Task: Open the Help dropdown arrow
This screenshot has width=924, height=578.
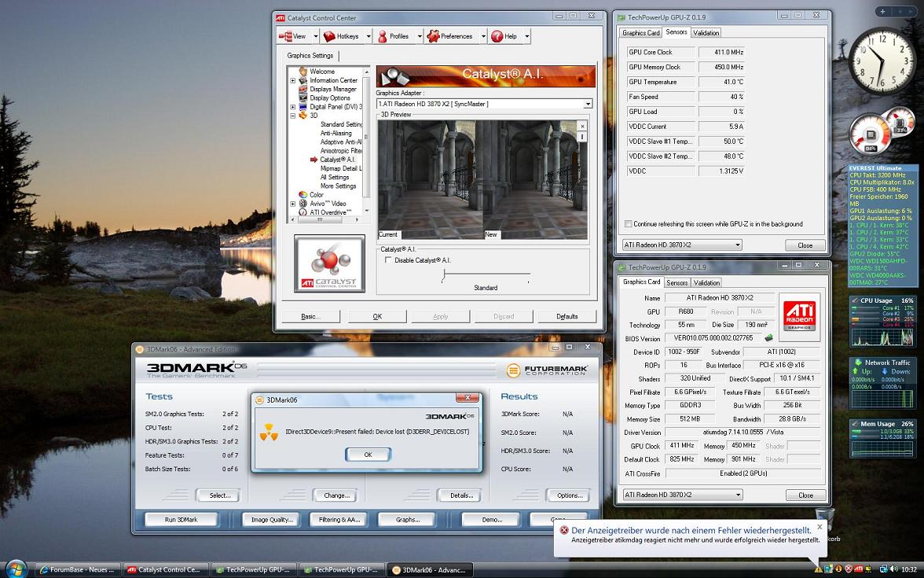Action: tap(526, 36)
